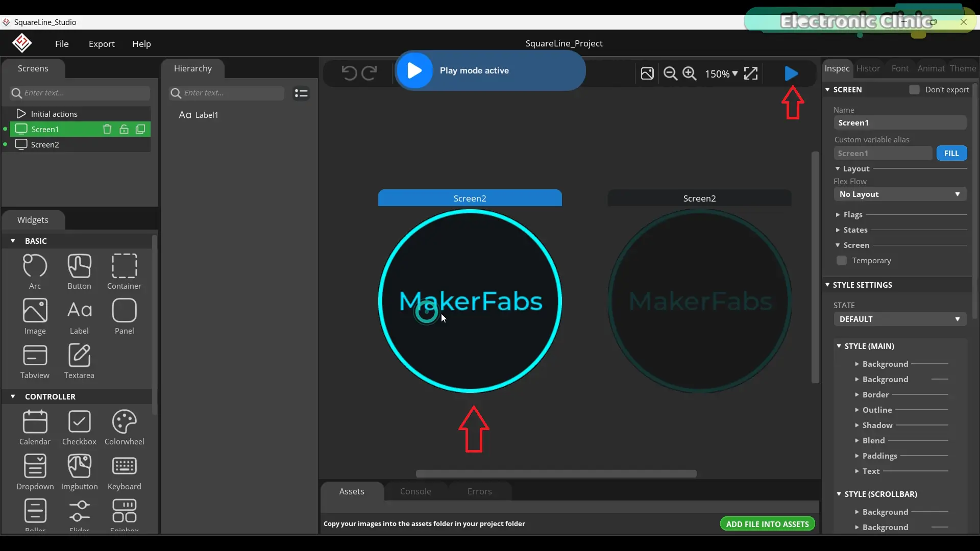Click the SquareLine Studio logo
980x551 pixels.
pyautogui.click(x=22, y=43)
